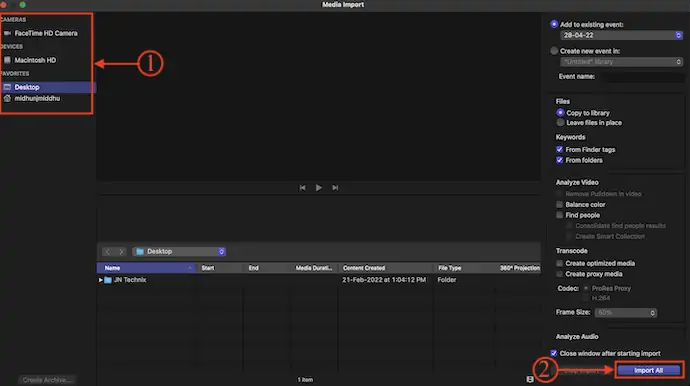Click the Import All button
Image resolution: width=690 pixels, height=386 pixels.
(649, 370)
